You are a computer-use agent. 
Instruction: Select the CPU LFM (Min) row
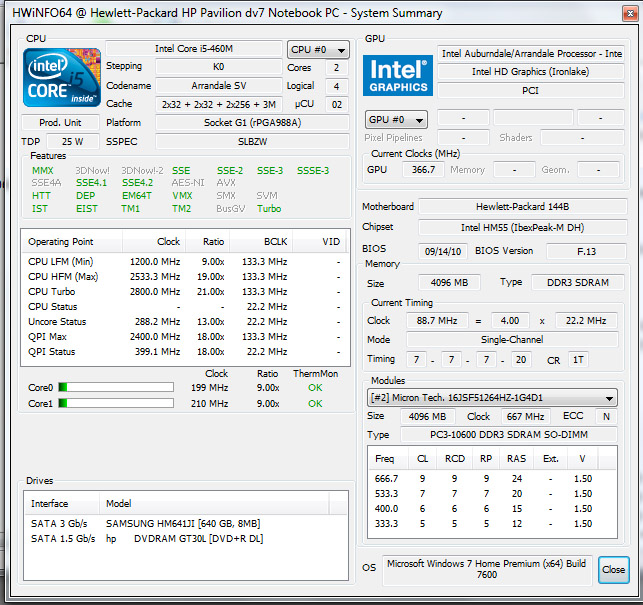point(185,262)
